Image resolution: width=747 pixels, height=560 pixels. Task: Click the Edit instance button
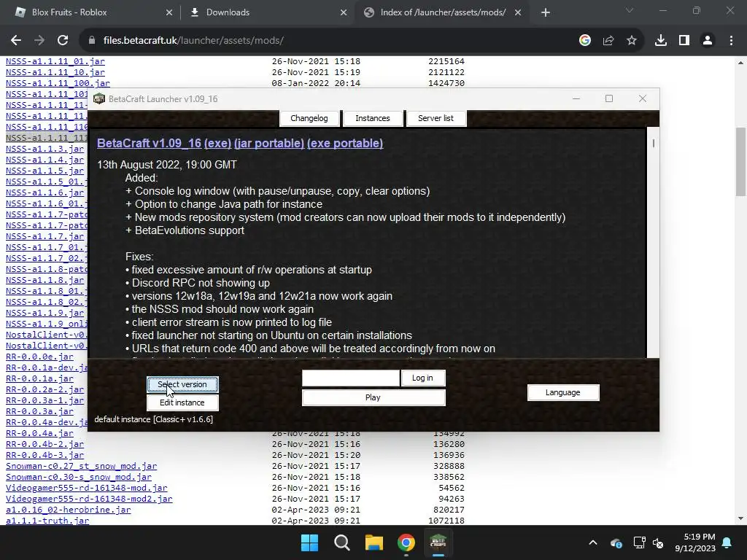(x=182, y=402)
